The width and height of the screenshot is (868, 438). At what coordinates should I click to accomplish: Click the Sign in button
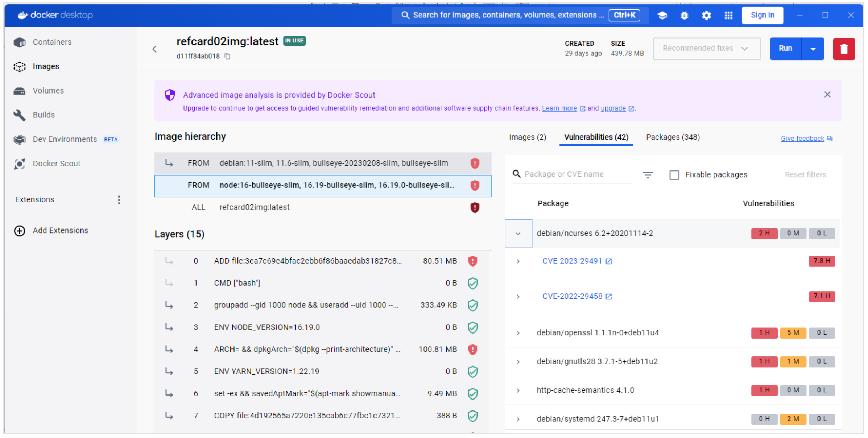[762, 15]
